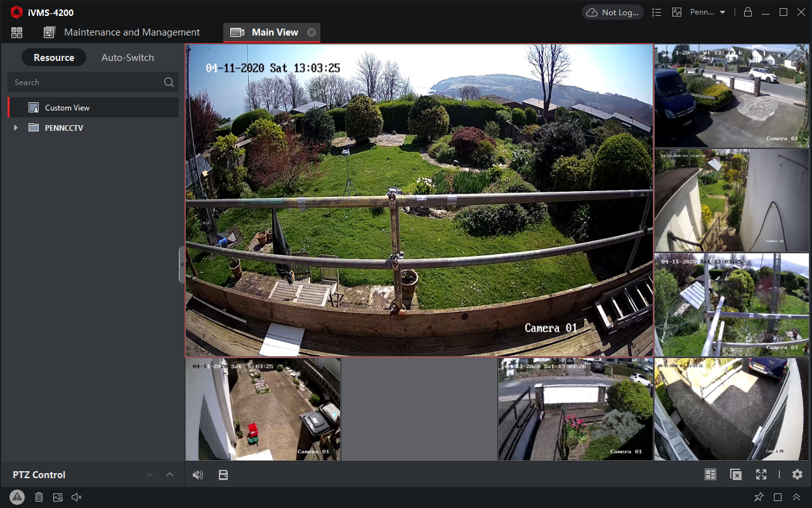Expand the PENNCCTV device folder

coord(16,128)
